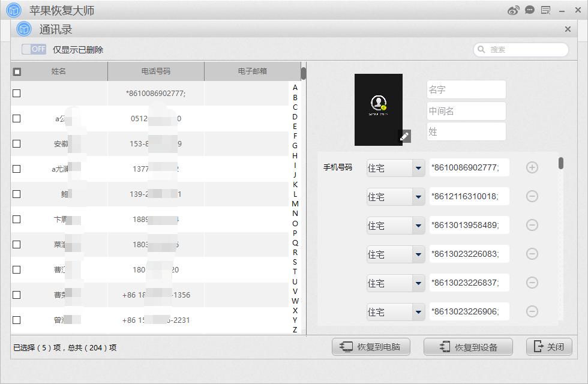The width and height of the screenshot is (588, 384).
Task: Toggle the OFF switch for 仅显示已删除
Action: coord(33,49)
